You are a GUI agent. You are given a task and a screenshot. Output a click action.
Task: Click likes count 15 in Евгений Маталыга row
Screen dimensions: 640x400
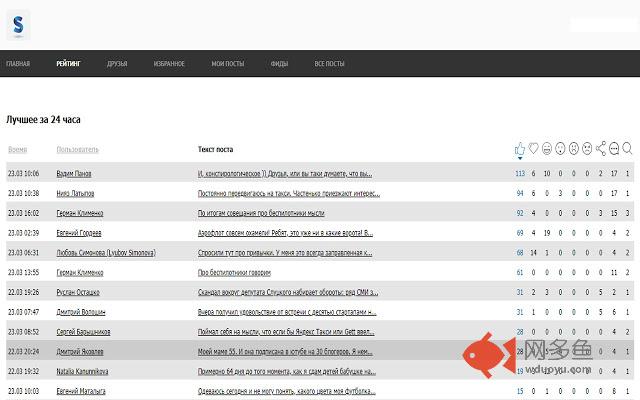[520, 391]
